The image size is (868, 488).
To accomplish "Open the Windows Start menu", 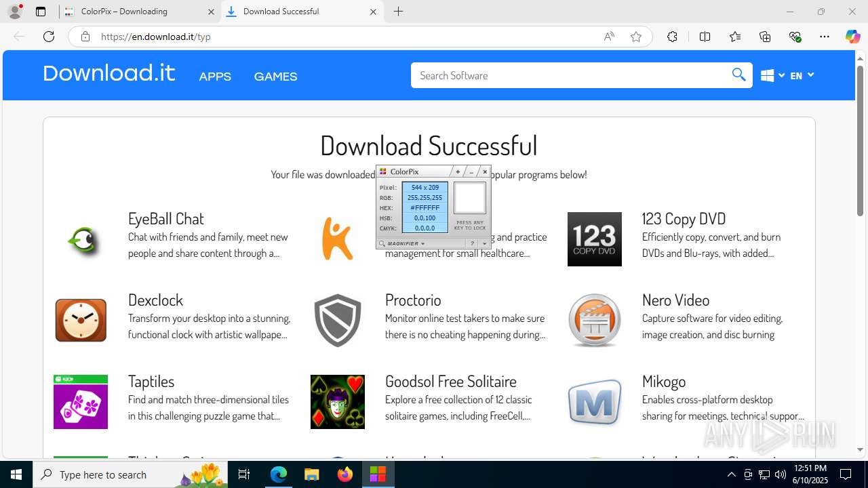I will [16, 474].
